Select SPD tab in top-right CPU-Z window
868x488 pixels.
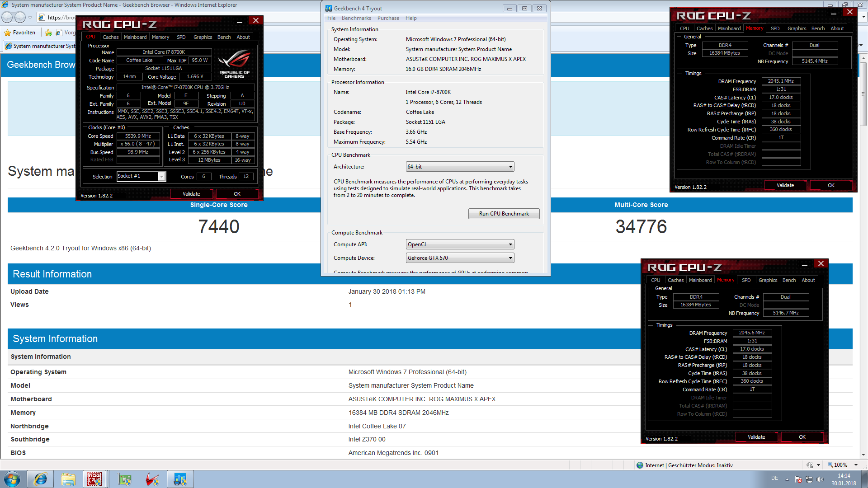click(775, 28)
